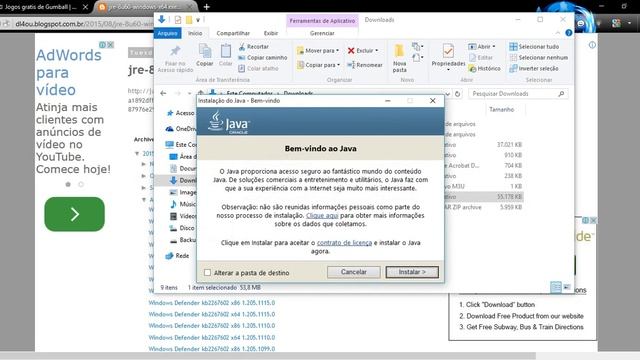Click the Renomear icon in ribbon

coord(364,65)
